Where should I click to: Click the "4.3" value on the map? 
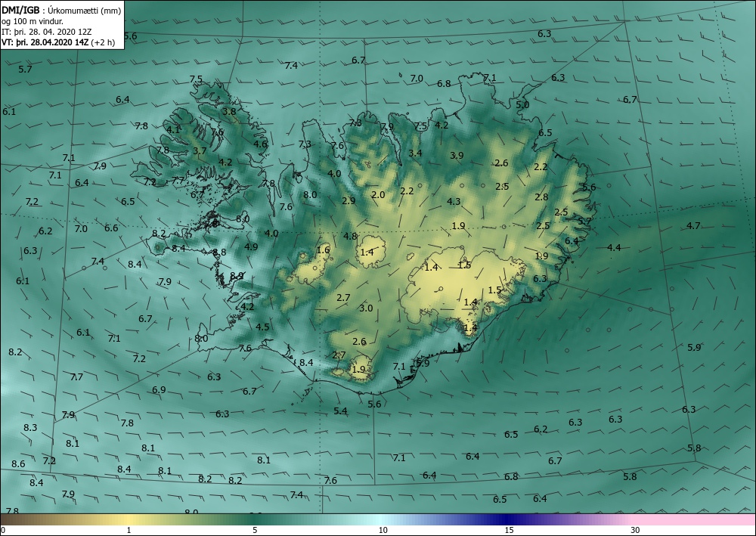click(x=454, y=202)
